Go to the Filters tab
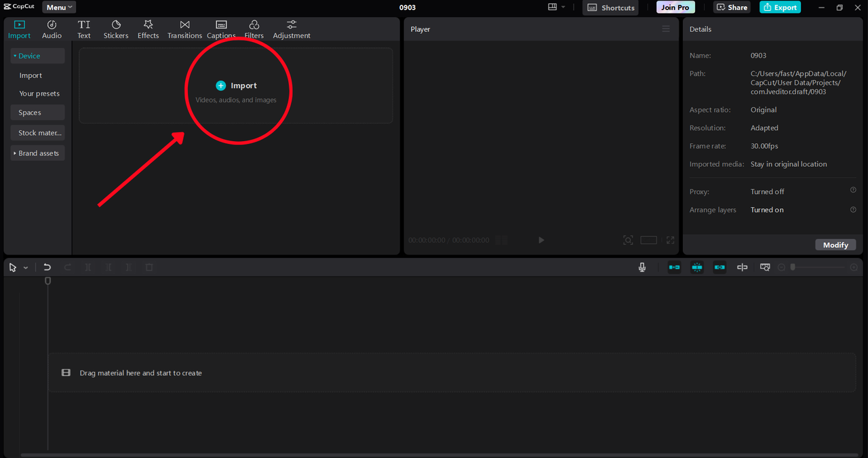This screenshot has width=868, height=458. (254, 29)
